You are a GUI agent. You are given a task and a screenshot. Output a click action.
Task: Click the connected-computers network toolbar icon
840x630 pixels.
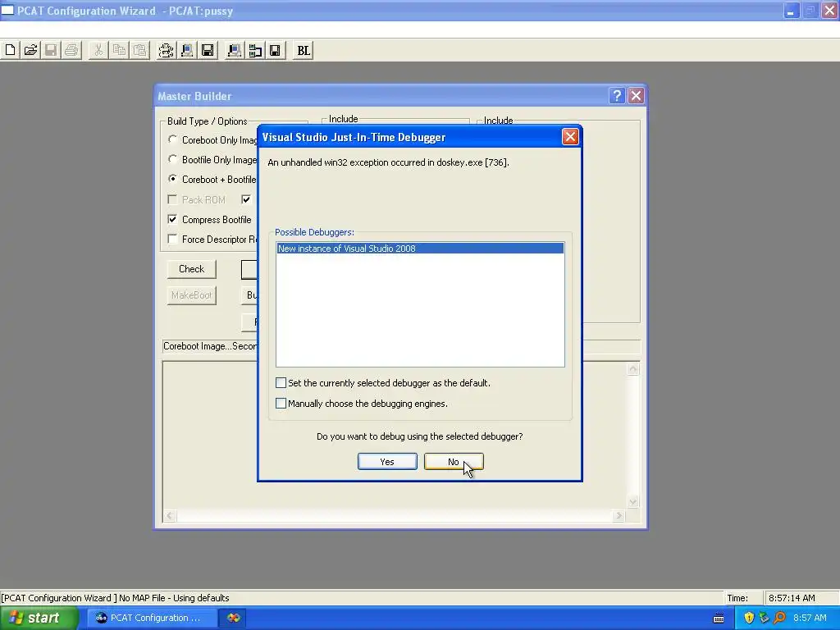(255, 50)
